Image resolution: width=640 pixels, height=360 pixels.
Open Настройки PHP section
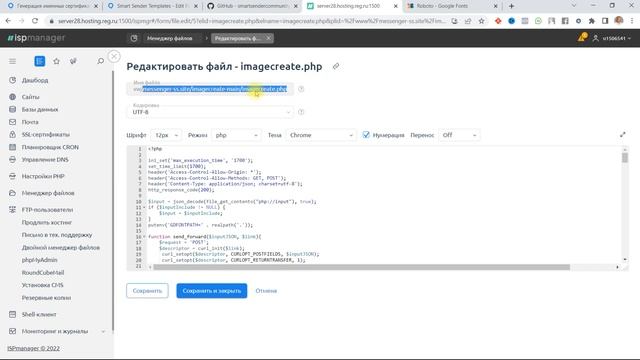point(43,176)
